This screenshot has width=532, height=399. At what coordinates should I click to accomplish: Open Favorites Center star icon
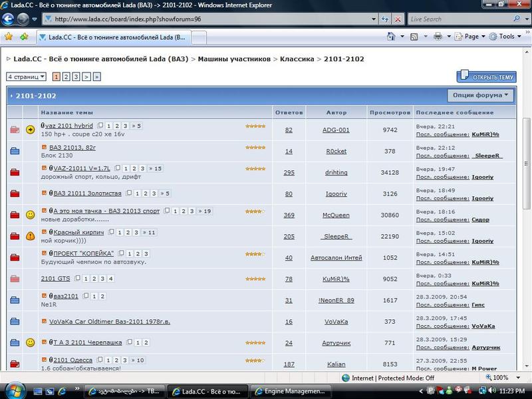(x=9, y=37)
